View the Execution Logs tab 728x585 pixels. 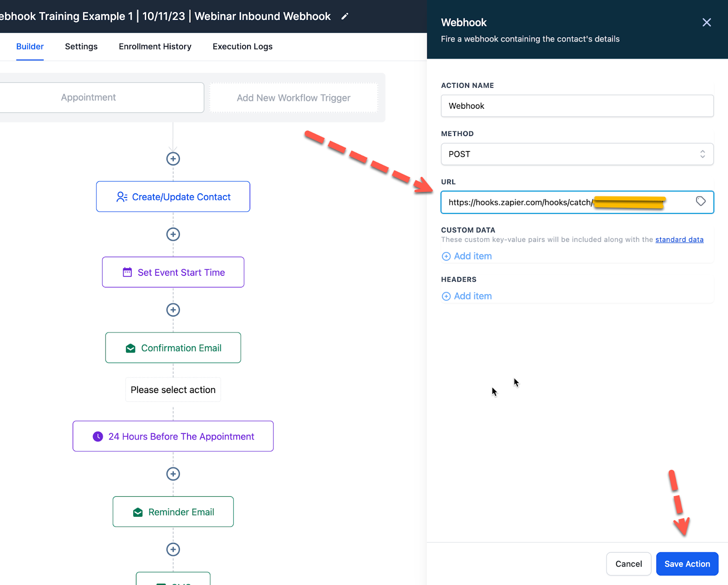click(243, 46)
